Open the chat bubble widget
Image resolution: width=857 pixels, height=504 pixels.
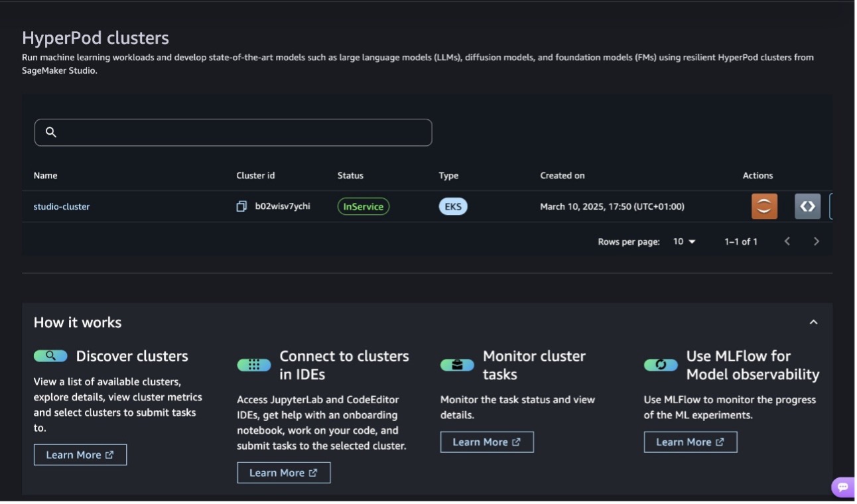(x=842, y=487)
